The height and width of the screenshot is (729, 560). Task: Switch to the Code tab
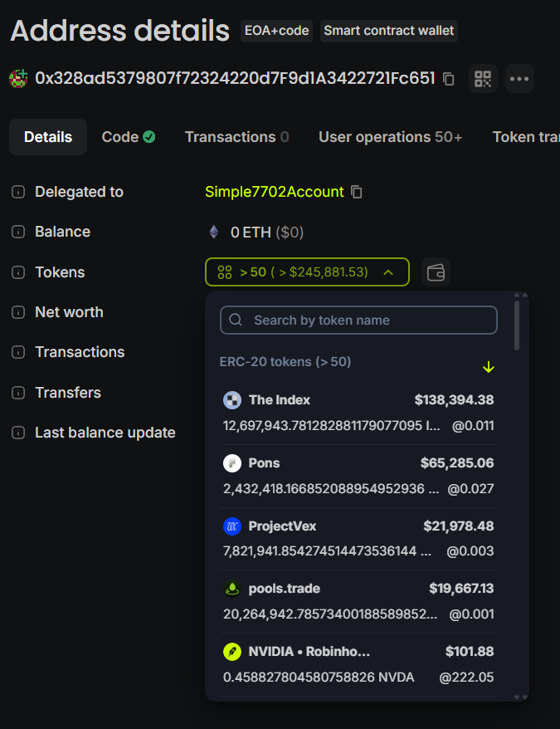129,137
